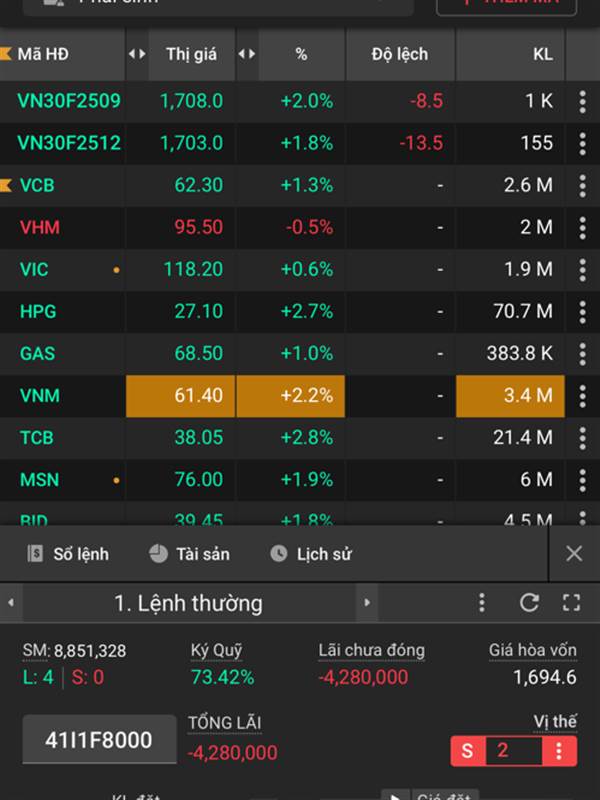Click the VNM volume 3.4 M cell
This screenshot has height=800, width=600.
click(x=510, y=396)
